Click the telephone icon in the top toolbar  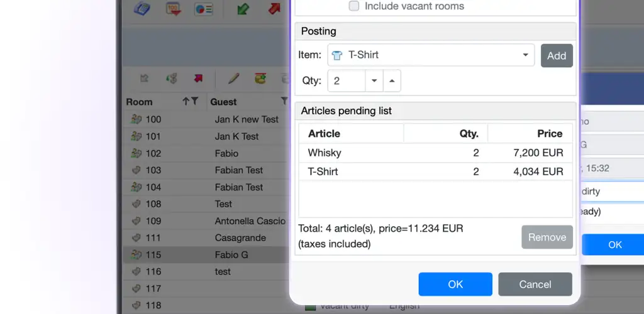142,9
